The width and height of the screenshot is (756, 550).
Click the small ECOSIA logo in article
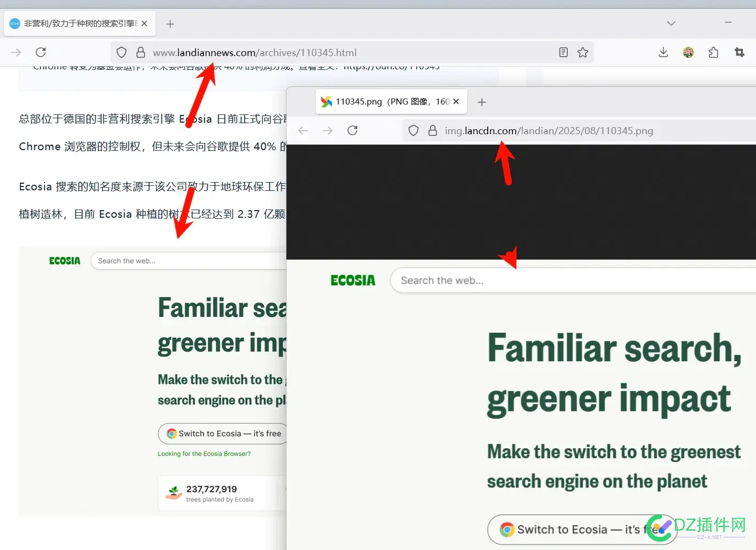click(65, 261)
